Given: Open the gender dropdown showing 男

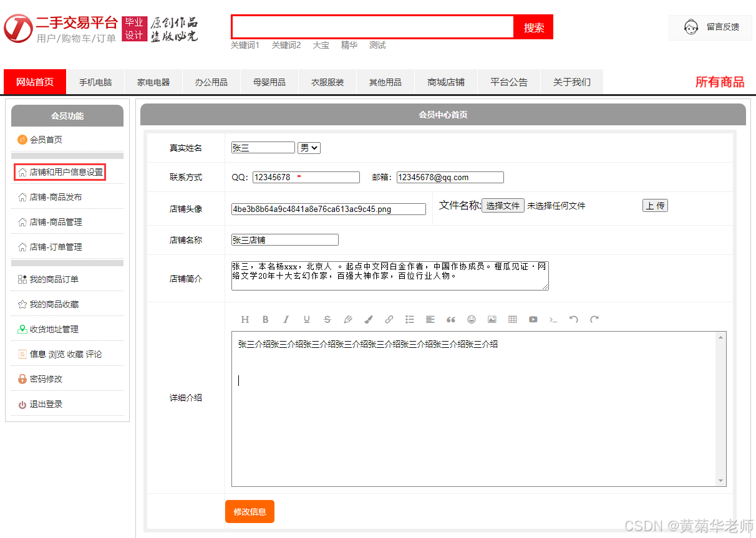Looking at the screenshot, I should coord(310,147).
